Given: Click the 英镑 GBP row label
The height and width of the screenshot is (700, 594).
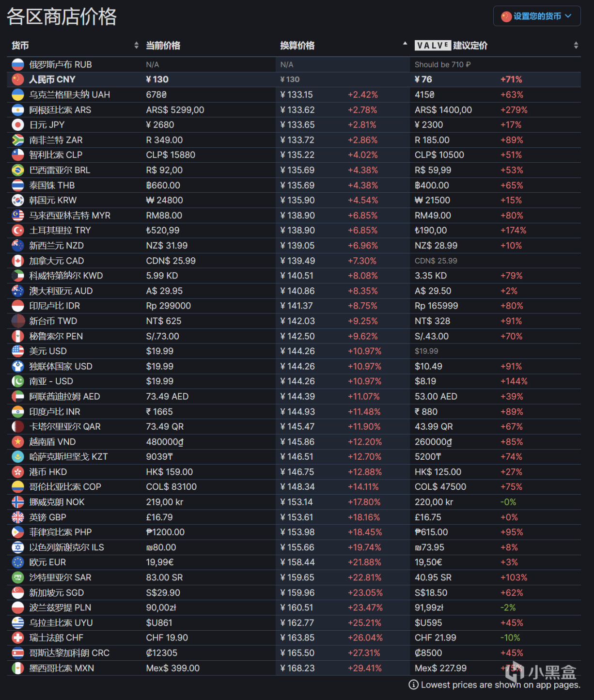Looking at the screenshot, I should click(x=47, y=517).
